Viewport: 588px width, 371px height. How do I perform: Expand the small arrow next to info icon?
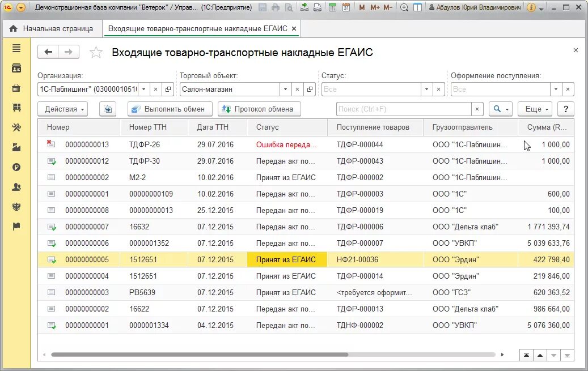(541, 9)
